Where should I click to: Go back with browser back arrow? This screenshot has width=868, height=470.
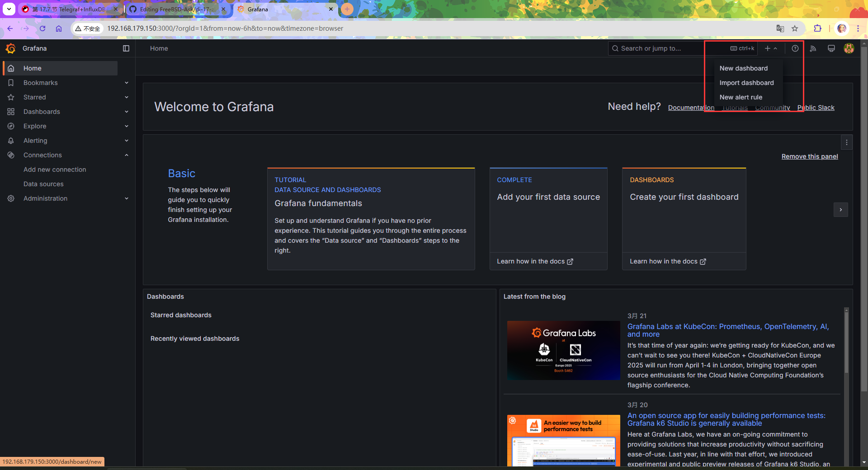[x=10, y=28]
